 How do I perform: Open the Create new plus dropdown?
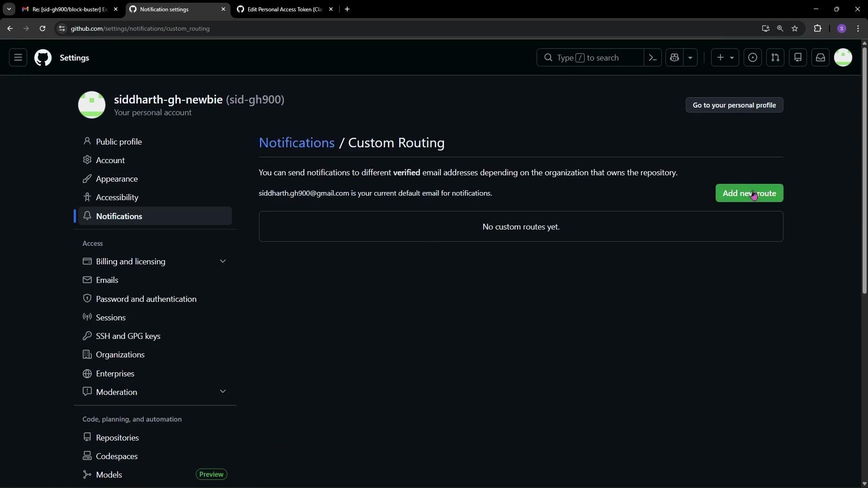[x=725, y=58]
